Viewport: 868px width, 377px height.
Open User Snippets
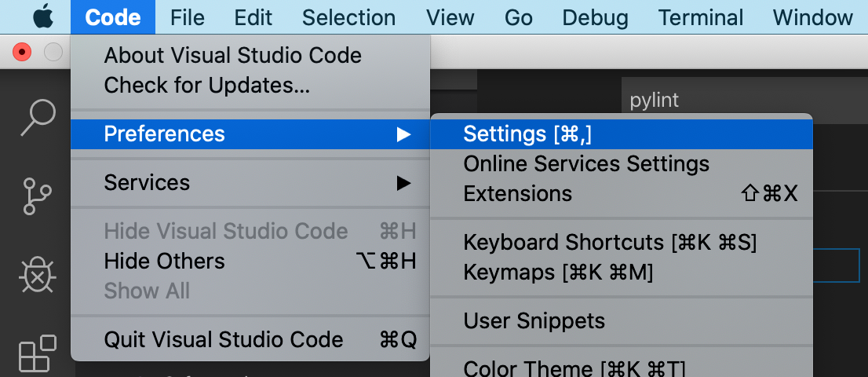tap(534, 321)
